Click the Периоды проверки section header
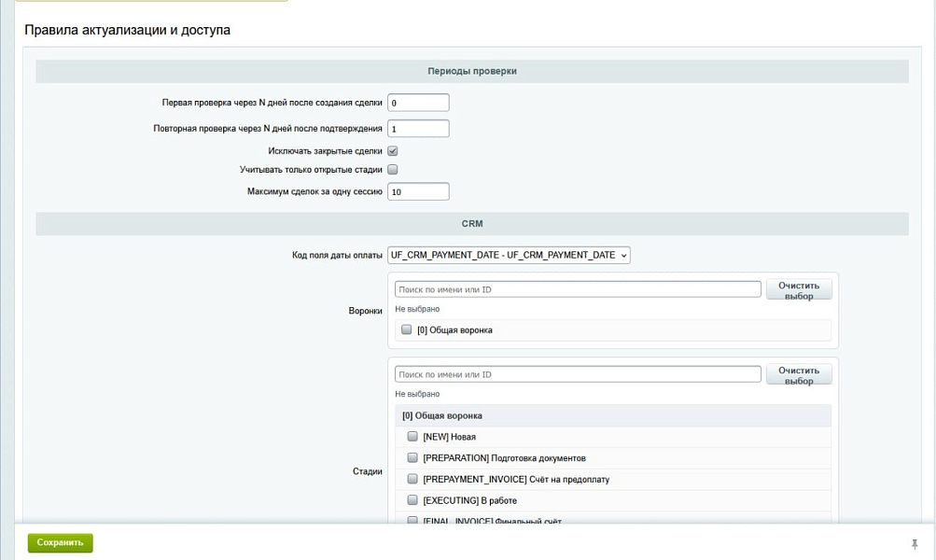936x560 pixels. click(x=472, y=71)
